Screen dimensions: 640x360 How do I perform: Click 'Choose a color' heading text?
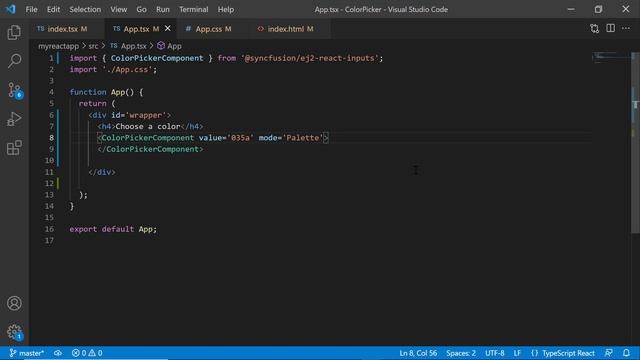coord(148,126)
